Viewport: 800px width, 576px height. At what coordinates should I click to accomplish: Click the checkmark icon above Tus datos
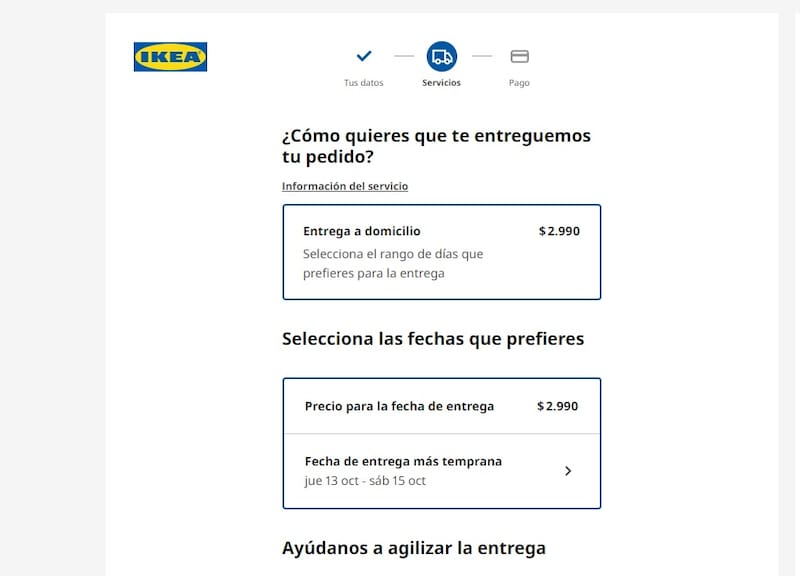click(364, 56)
